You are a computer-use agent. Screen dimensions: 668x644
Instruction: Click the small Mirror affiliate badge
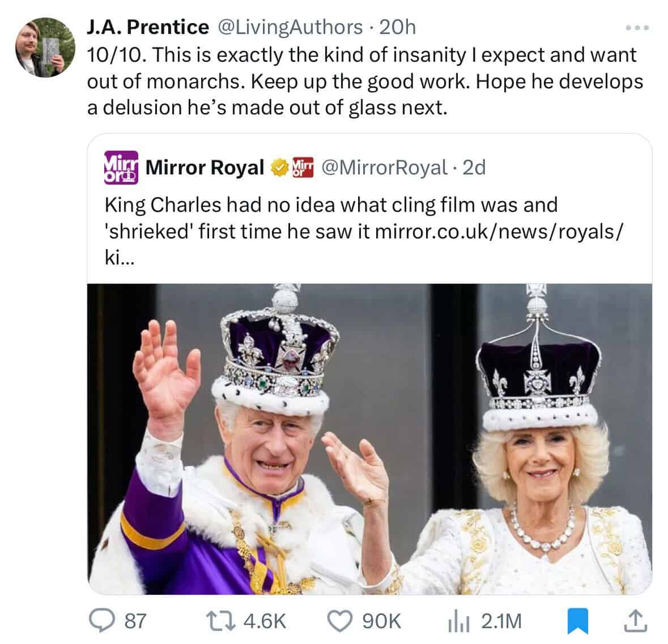(x=302, y=167)
